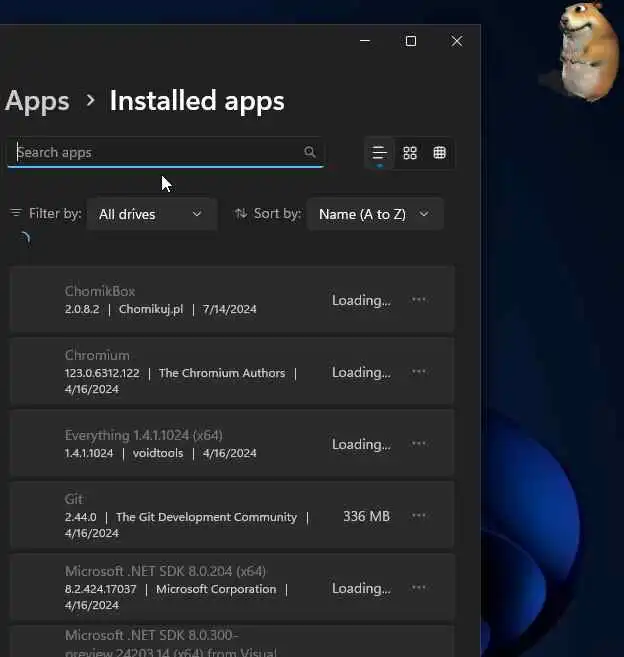Image resolution: width=624 pixels, height=657 pixels.
Task: Click voidtools publisher text
Action: coord(158,453)
